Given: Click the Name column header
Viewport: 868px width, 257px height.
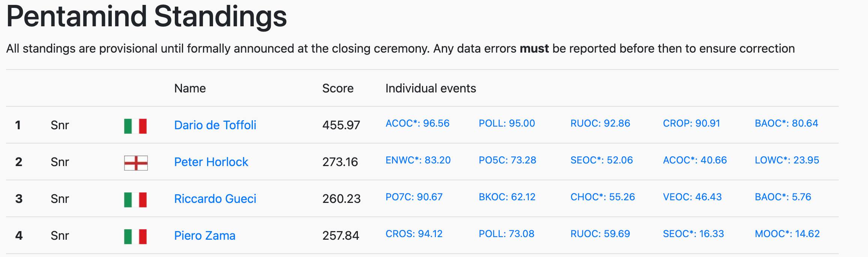Looking at the screenshot, I should point(190,88).
